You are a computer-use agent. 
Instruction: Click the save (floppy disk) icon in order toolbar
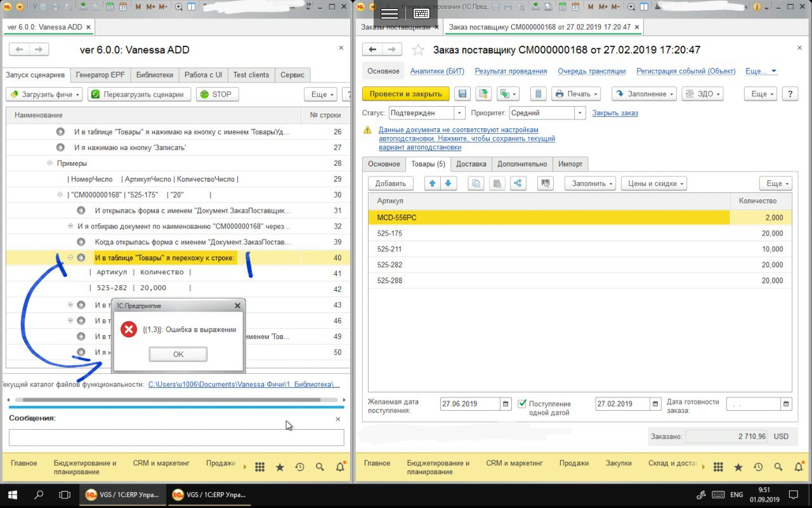(x=462, y=94)
